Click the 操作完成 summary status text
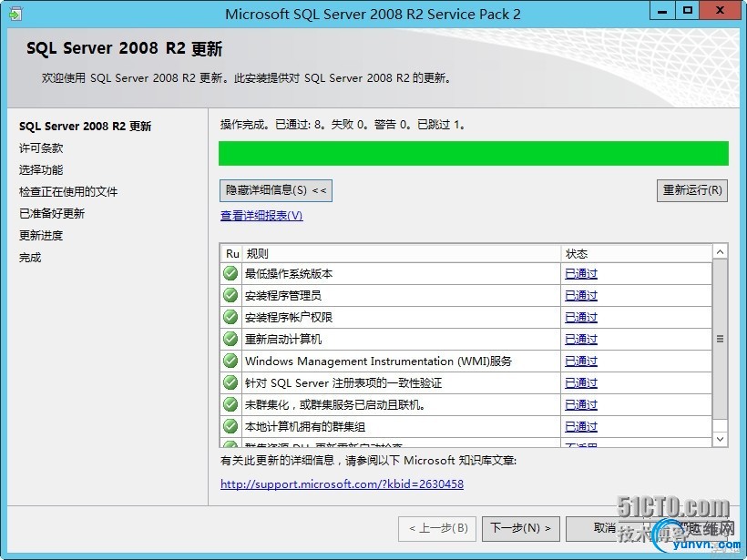This screenshot has height=560, width=747. pyautogui.click(x=343, y=126)
